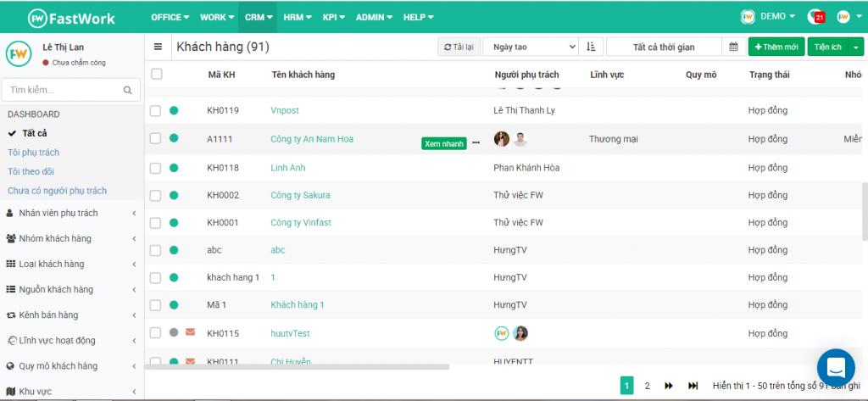
Task: Select checkbox for Công ty Sakura row
Action: (x=155, y=195)
